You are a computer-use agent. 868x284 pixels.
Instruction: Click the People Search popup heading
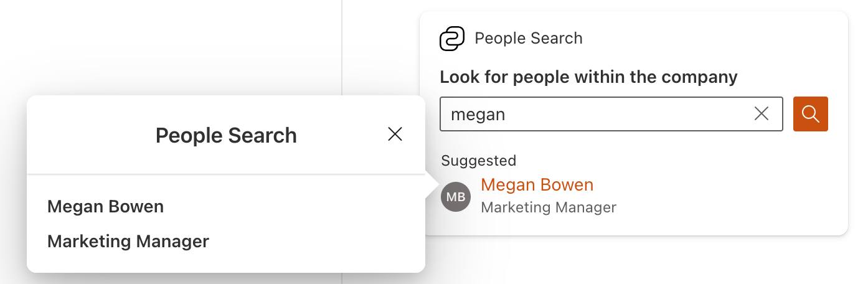click(x=226, y=135)
